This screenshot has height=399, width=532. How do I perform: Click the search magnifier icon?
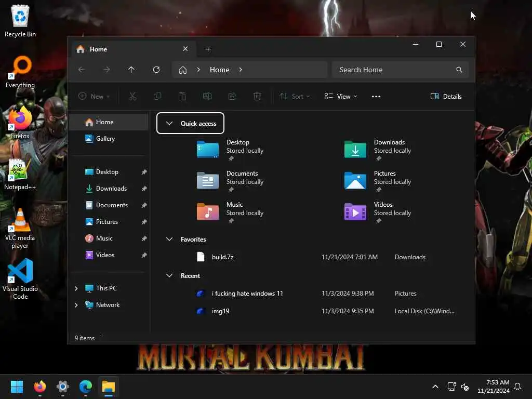[459, 70]
